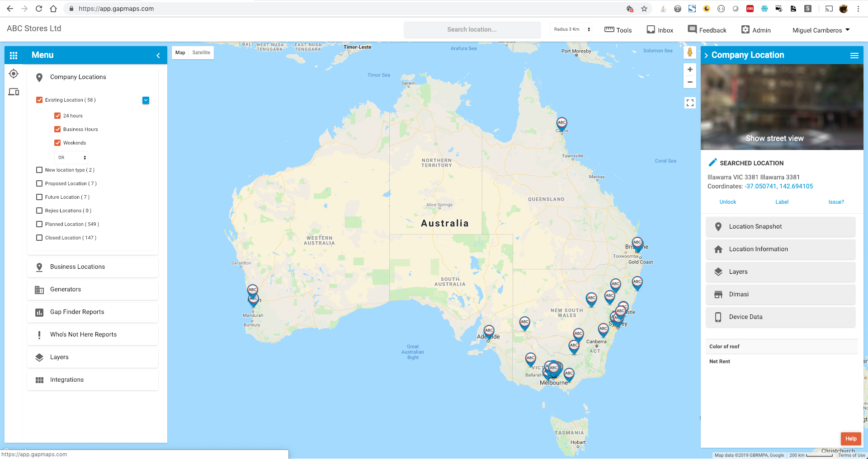Uncheck the 24 hours filter
This screenshot has width=868, height=459.
pyautogui.click(x=57, y=116)
